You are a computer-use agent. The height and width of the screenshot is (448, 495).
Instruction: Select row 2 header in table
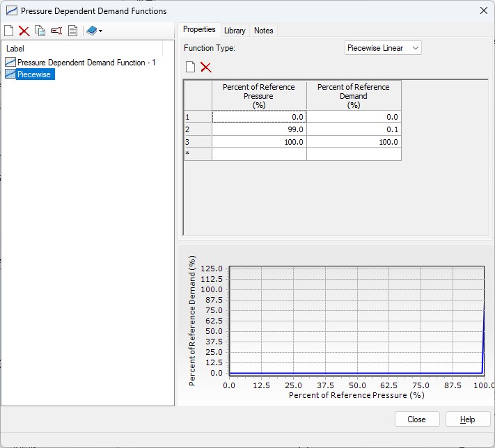coord(198,129)
